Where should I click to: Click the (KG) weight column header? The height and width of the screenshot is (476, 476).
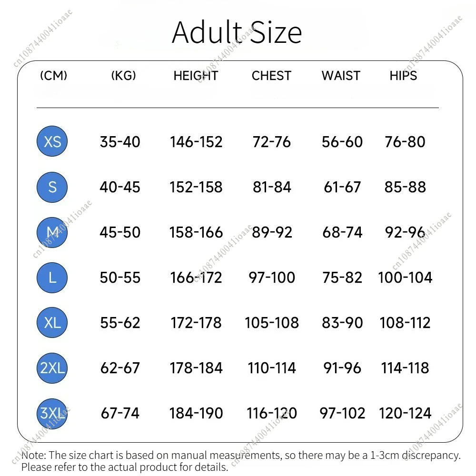[x=123, y=76]
